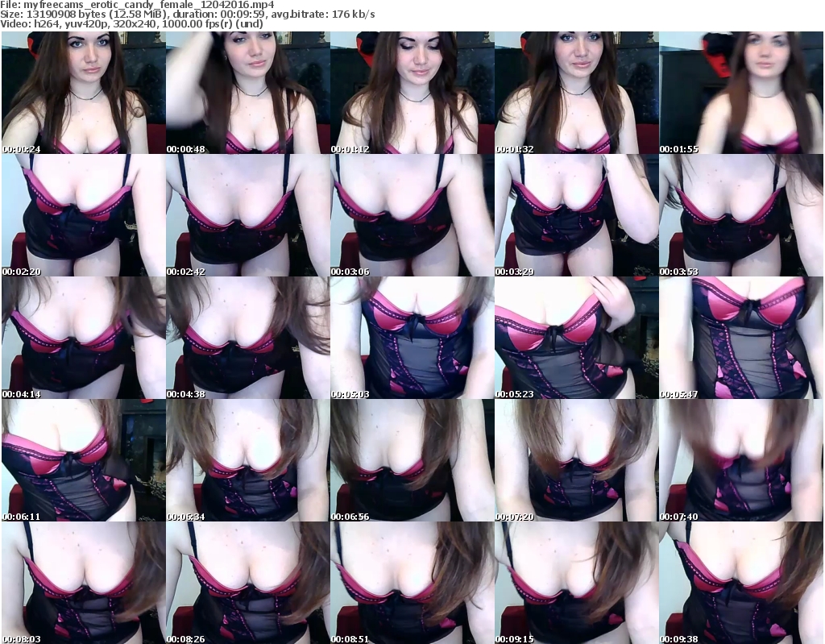Open the thumbnail marked 00:03:53

(x=740, y=215)
